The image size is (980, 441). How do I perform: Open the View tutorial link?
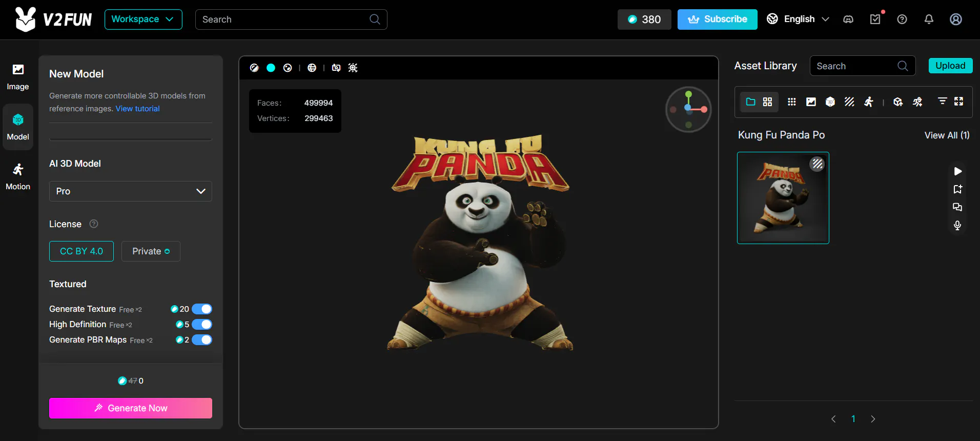pos(137,109)
